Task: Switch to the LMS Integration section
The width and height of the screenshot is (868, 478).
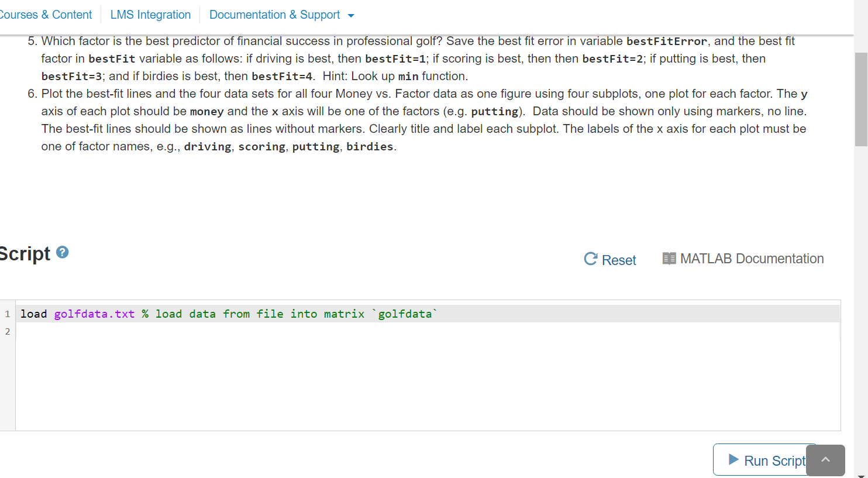Action: pos(150,15)
